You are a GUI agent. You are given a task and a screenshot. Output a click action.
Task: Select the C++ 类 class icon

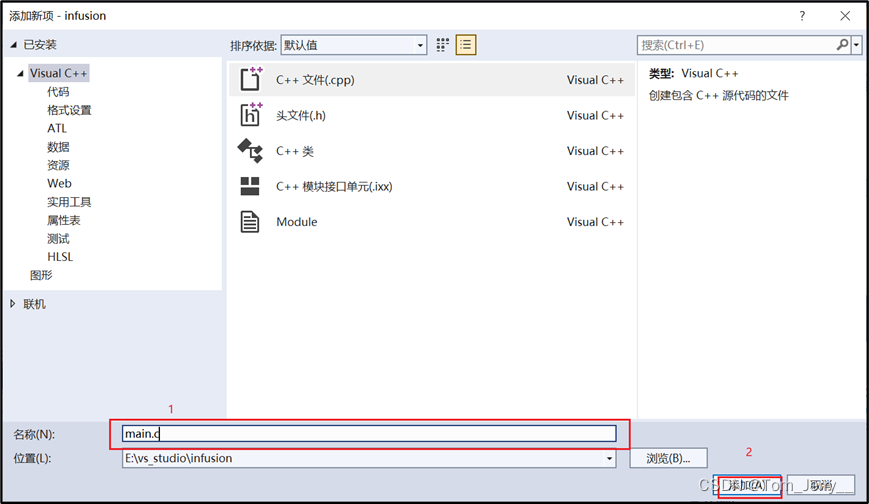point(251,150)
